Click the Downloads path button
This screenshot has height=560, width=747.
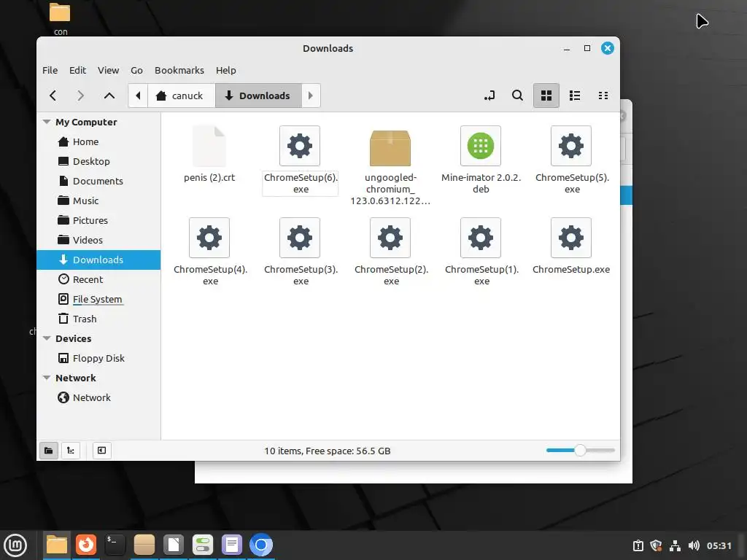[259, 96]
